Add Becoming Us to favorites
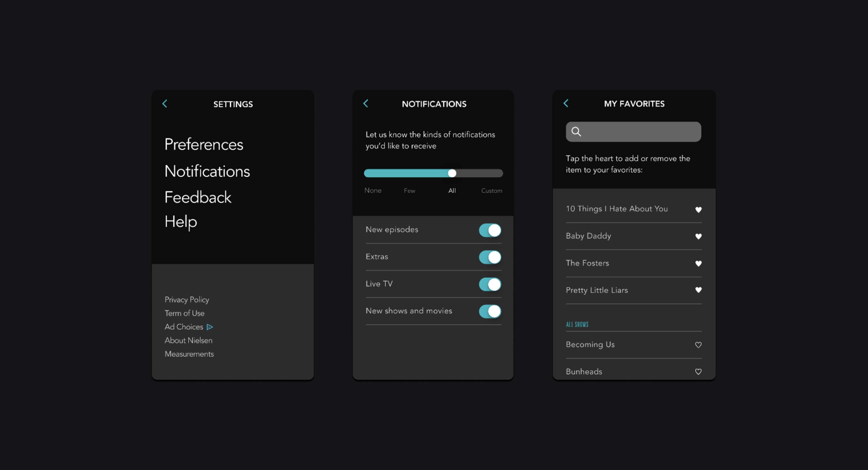Viewport: 868px width, 470px height. pos(698,345)
